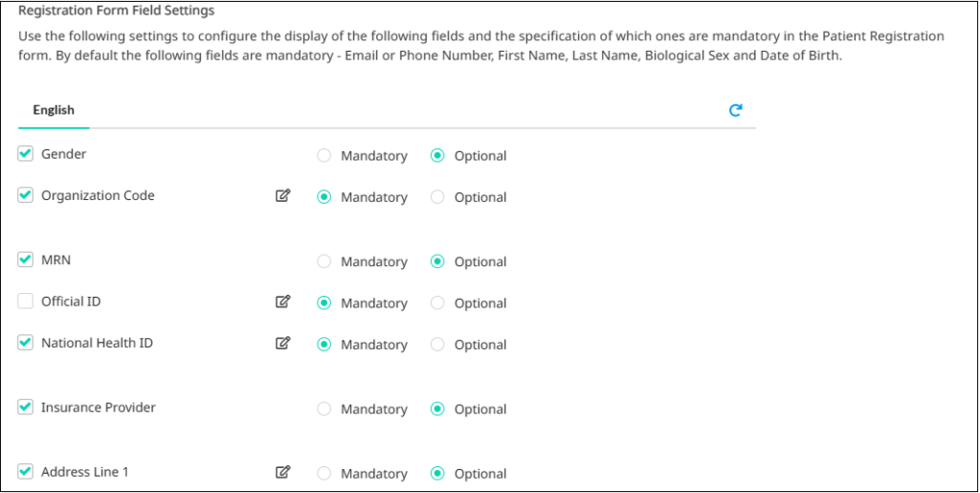Switch to the English tab

(x=54, y=110)
